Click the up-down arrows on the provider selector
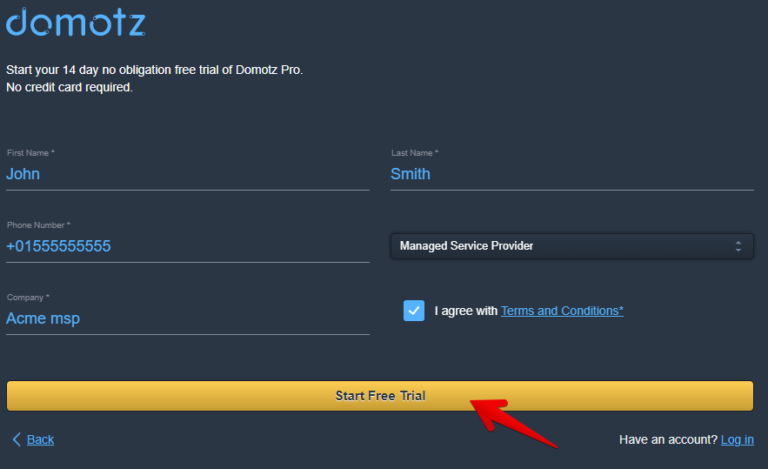The width and height of the screenshot is (768, 469). 738,246
